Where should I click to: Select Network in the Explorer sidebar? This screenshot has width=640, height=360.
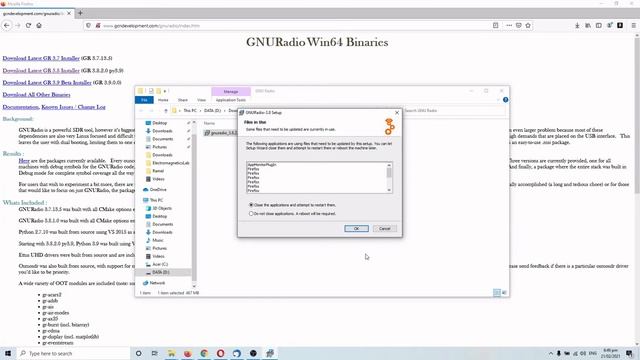(x=157, y=283)
